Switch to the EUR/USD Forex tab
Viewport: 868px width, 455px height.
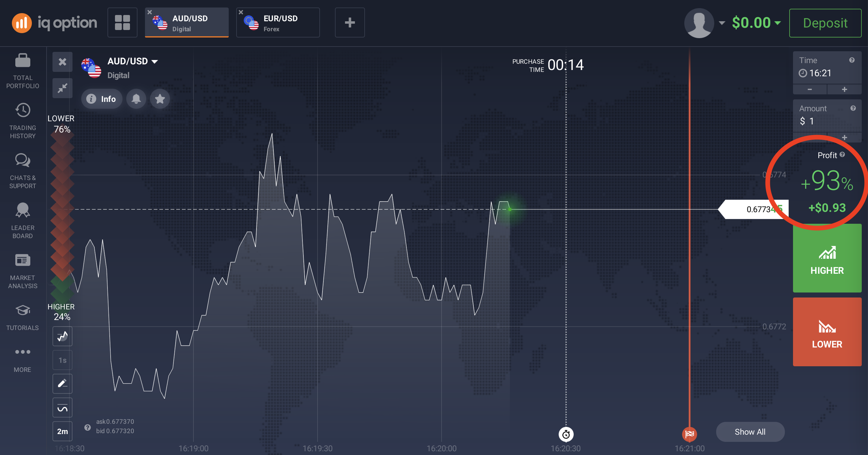point(278,22)
